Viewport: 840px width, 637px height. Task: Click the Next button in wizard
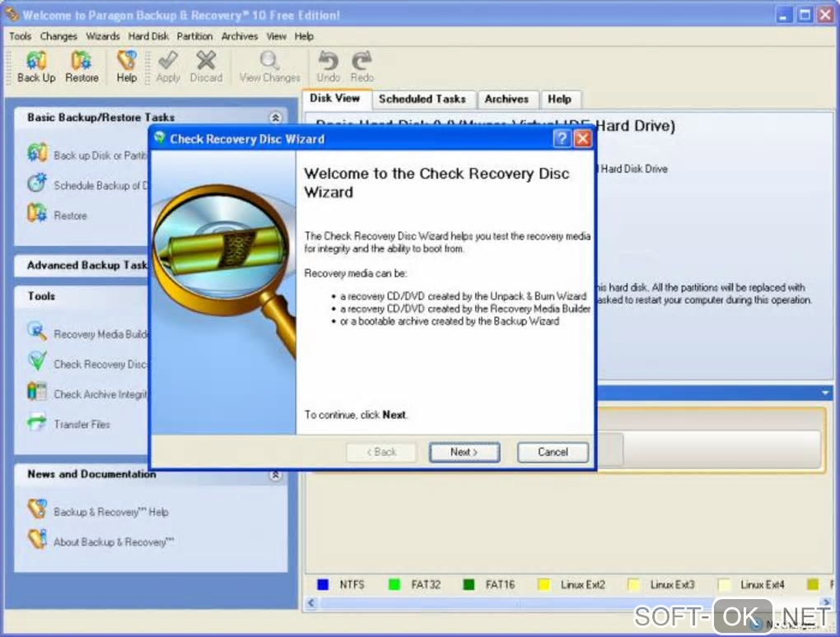point(464,452)
